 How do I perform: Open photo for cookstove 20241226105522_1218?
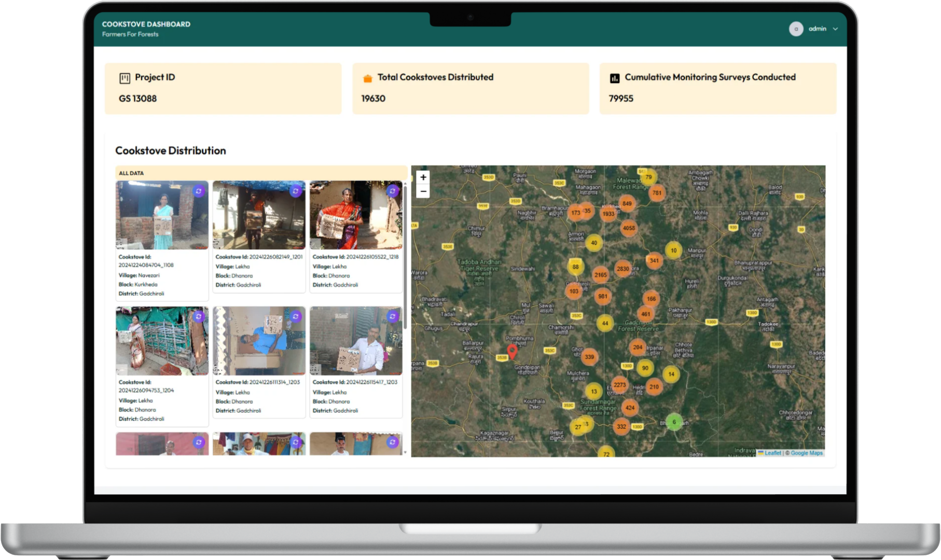click(356, 215)
